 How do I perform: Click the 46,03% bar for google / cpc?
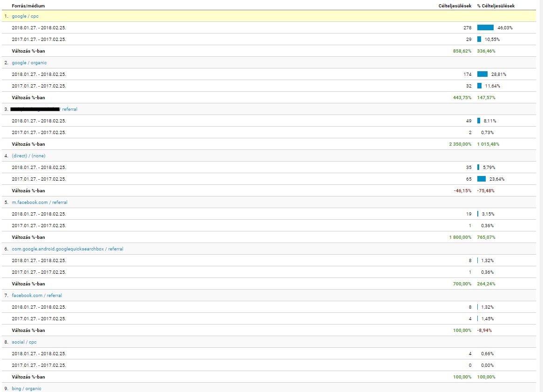point(485,28)
